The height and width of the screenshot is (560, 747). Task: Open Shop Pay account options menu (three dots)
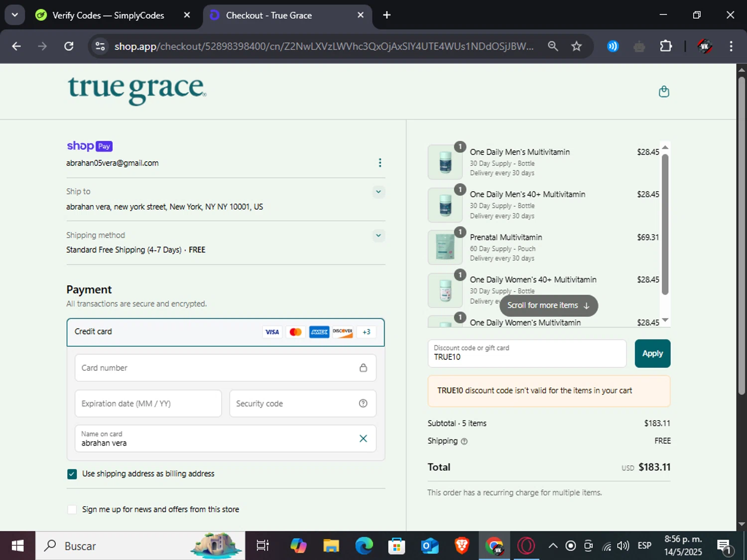[380, 163]
